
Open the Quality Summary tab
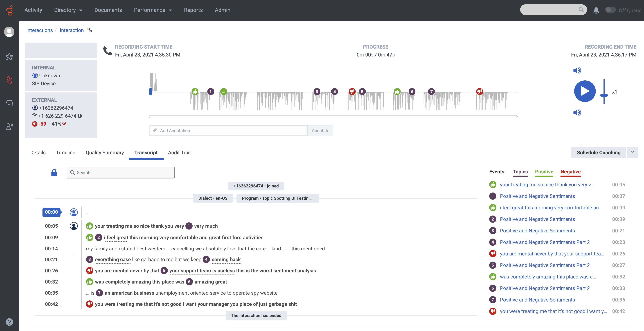tap(105, 152)
